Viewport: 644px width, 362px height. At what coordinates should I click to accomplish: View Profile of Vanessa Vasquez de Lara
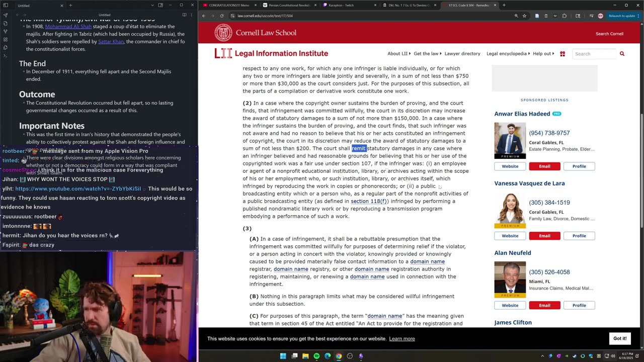pos(579,236)
